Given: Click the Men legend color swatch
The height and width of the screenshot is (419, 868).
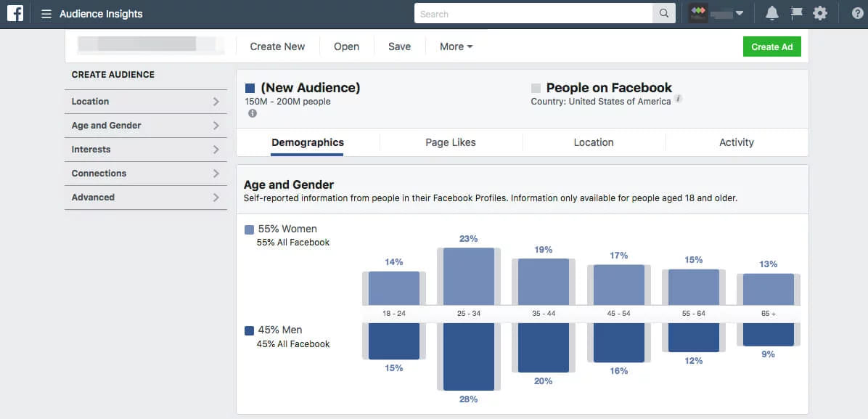Looking at the screenshot, I should click(x=249, y=331).
